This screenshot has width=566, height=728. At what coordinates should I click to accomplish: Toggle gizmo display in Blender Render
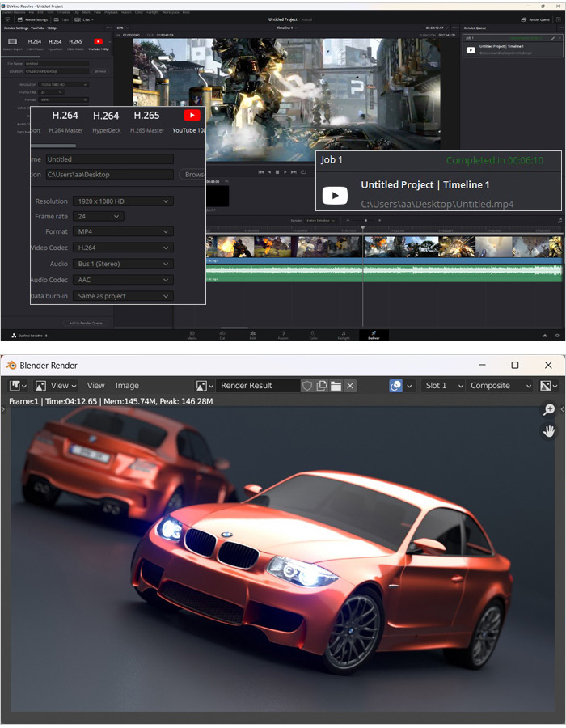pyautogui.click(x=395, y=385)
